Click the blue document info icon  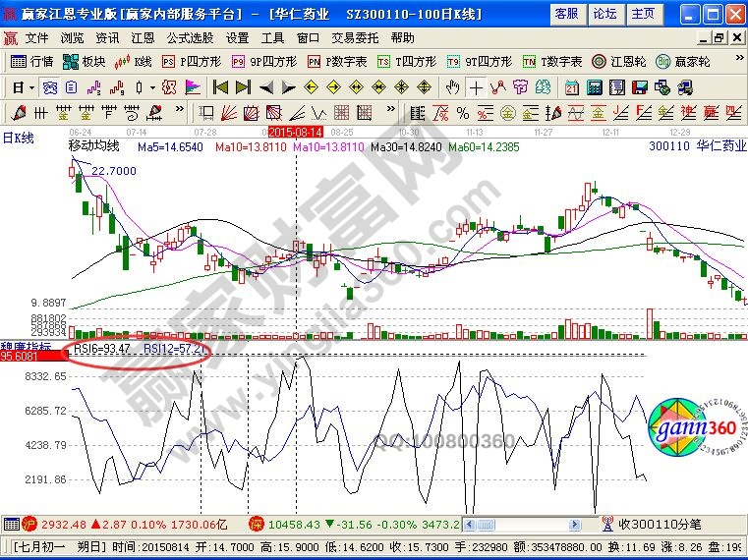(x=71, y=87)
